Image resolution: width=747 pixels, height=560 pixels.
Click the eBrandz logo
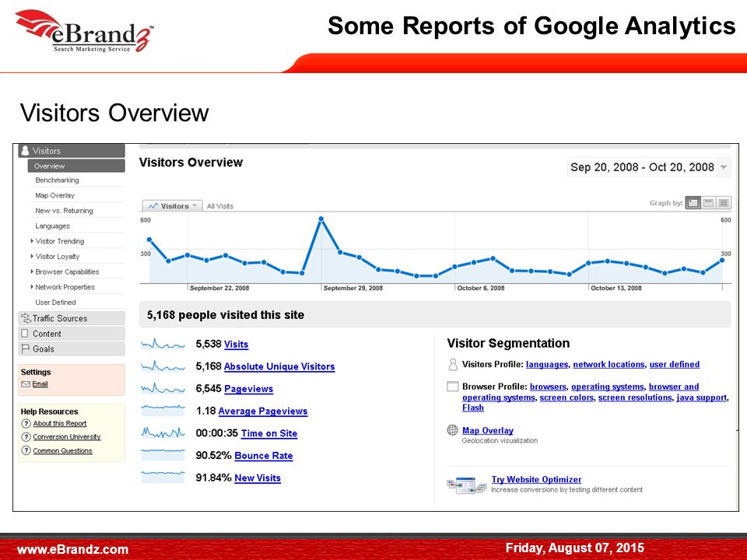click(85, 31)
